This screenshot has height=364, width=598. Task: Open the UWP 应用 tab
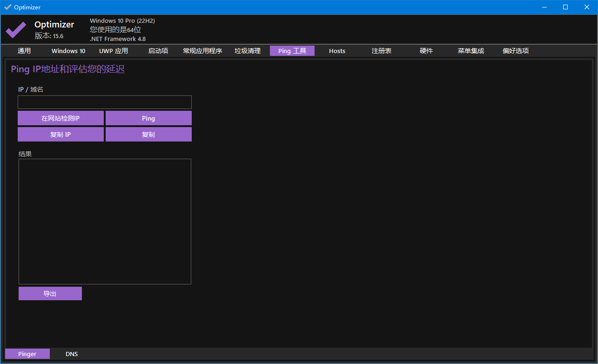[114, 51]
